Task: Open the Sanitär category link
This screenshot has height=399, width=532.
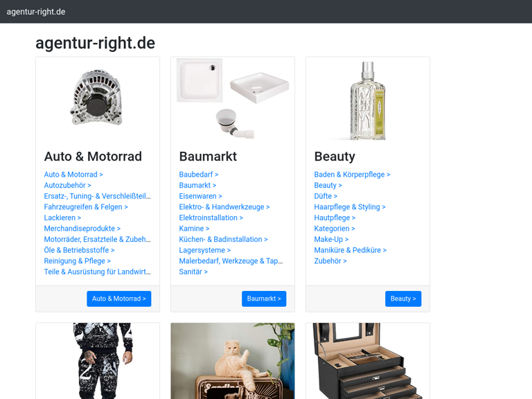Action: (x=193, y=272)
